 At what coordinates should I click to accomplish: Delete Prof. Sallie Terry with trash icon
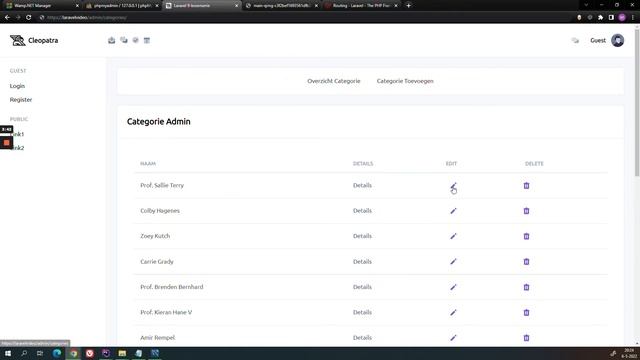coord(526,186)
